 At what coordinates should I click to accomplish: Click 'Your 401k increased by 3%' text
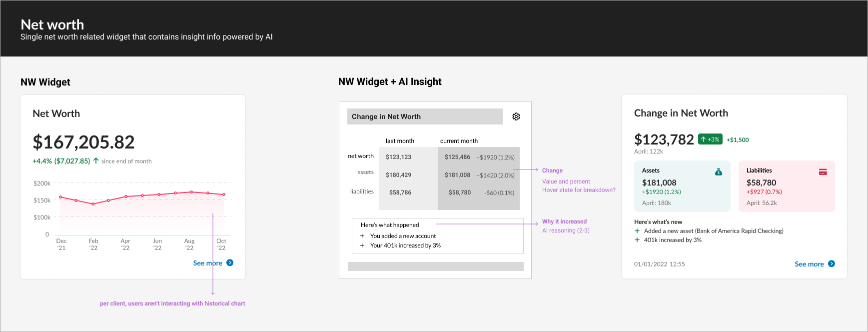click(405, 245)
